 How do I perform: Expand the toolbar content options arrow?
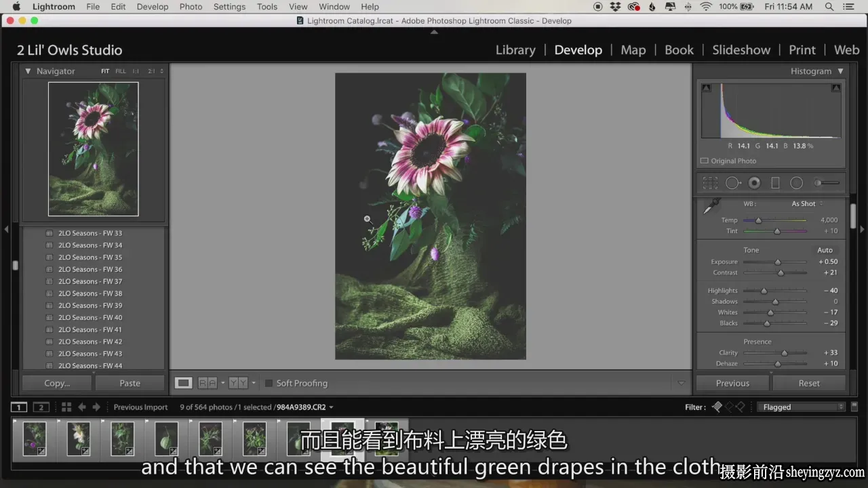682,383
